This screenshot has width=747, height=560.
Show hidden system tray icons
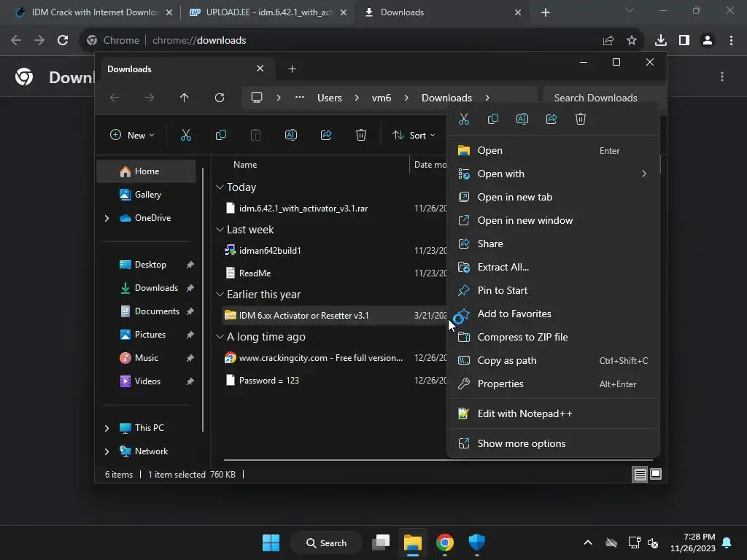coord(588,542)
